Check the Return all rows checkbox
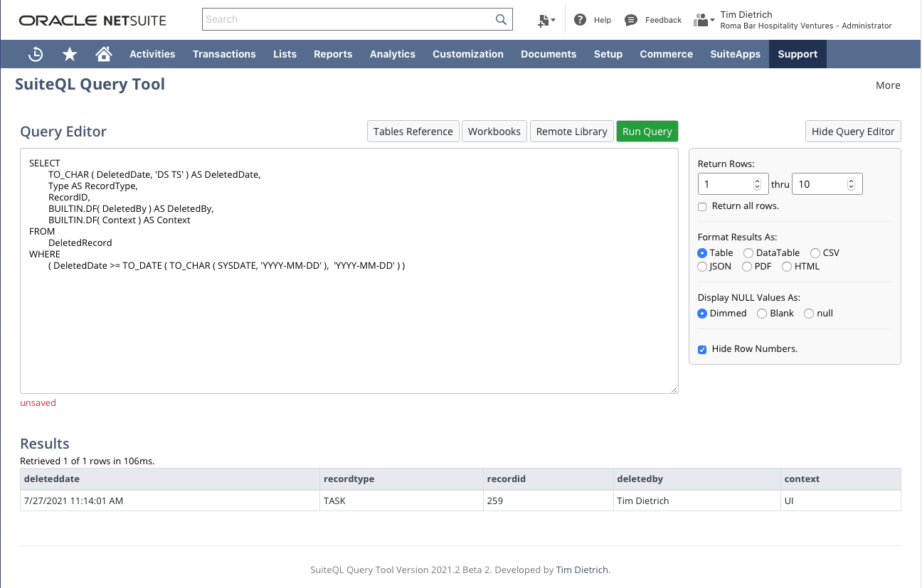Image resolution: width=922 pixels, height=588 pixels. click(702, 206)
